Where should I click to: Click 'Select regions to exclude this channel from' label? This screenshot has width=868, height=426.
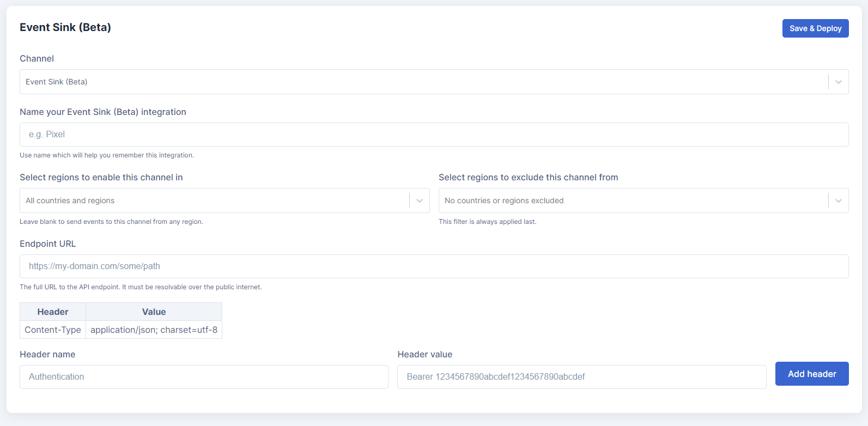[529, 177]
